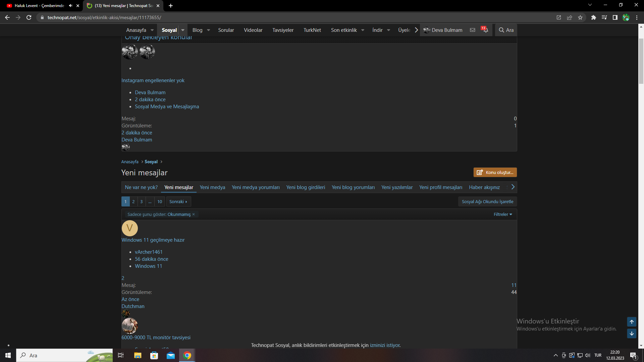Screen dimensions: 644x362
Task: Open the inbox envelope icon
Action: tap(472, 30)
